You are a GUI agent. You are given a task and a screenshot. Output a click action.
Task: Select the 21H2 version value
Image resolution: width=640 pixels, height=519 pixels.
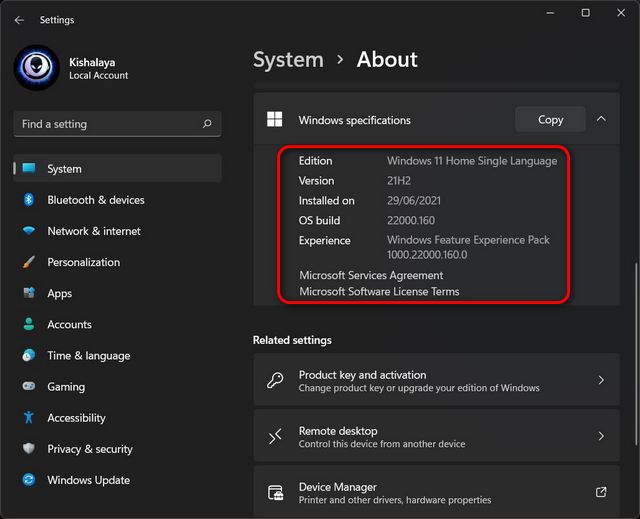coord(399,181)
